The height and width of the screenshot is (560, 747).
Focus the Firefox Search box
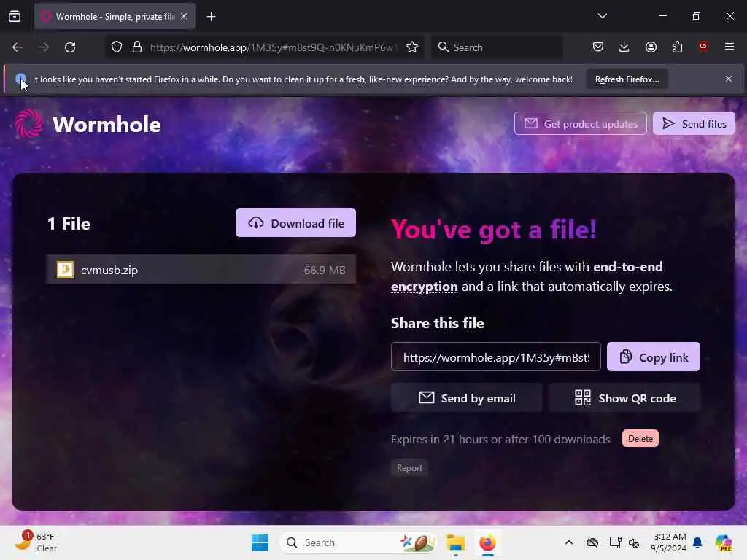pos(498,47)
